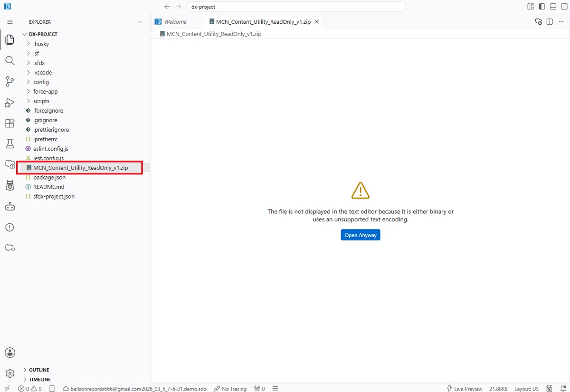Open Run and Debug view
This screenshot has height=392, width=570.
(9, 102)
